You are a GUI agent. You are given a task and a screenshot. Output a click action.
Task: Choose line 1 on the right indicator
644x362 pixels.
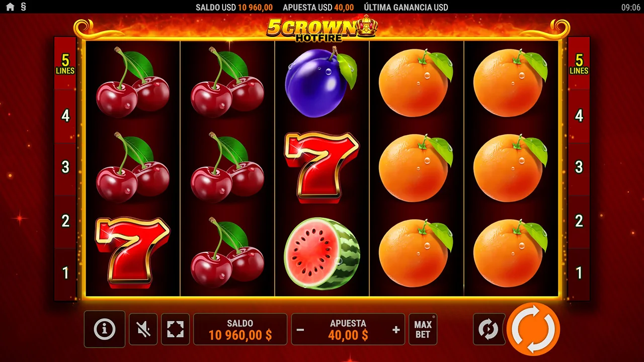[579, 273]
